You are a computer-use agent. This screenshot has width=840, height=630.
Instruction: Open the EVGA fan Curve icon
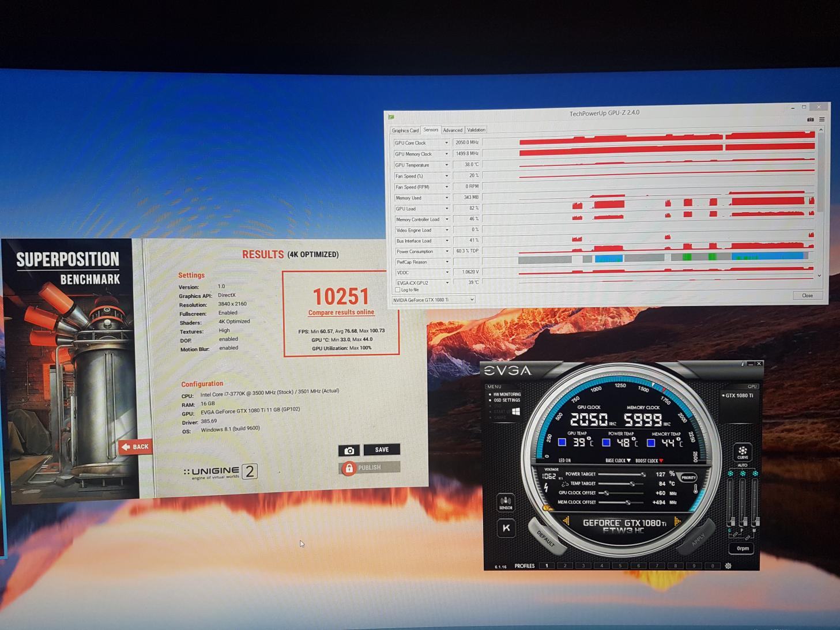click(x=743, y=451)
